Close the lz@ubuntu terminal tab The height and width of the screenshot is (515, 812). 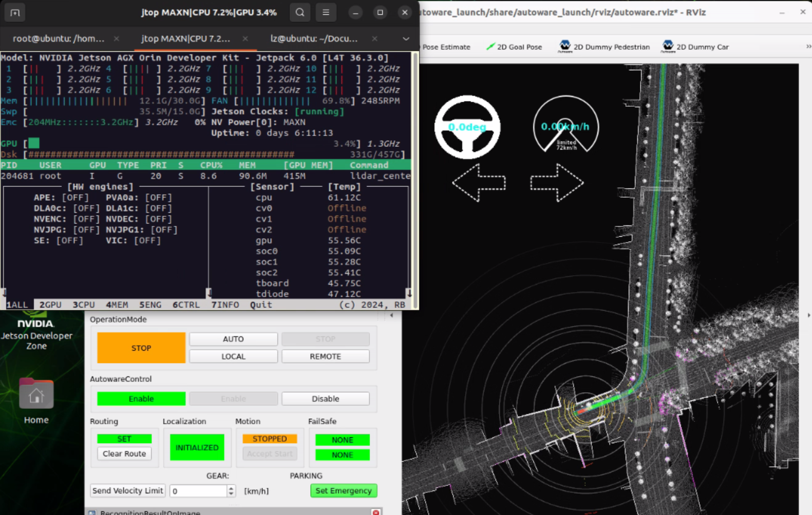pyautogui.click(x=374, y=39)
